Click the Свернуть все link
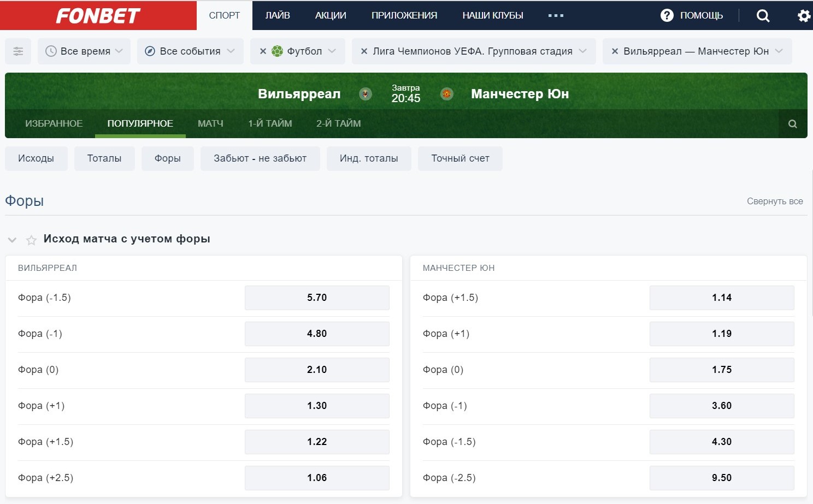The image size is (813, 504). pos(775,201)
